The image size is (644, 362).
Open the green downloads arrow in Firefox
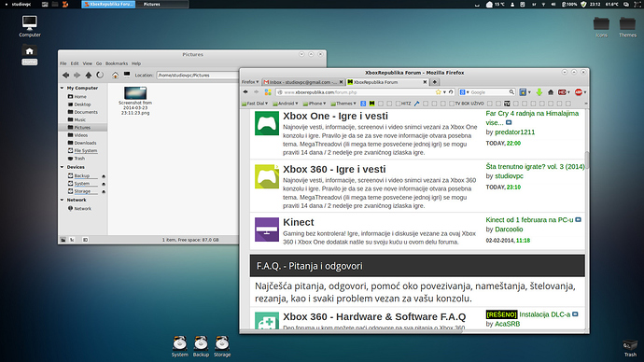pos(539,92)
